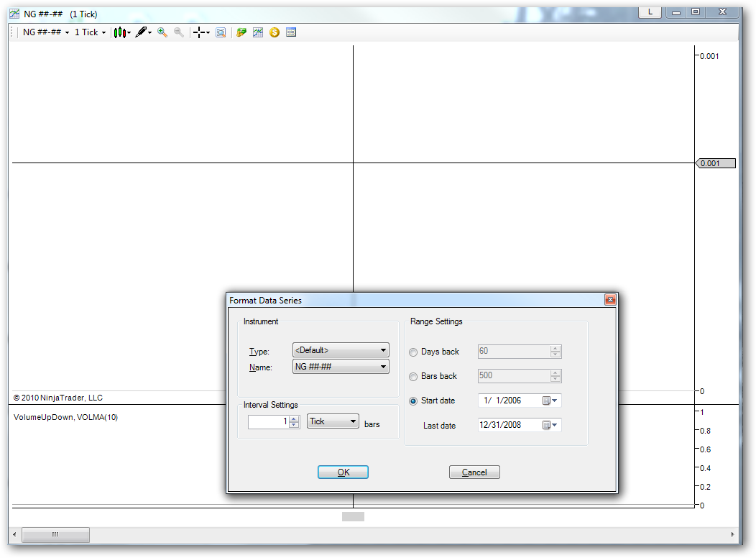
Task: Click the interval value spinner field
Action: click(273, 421)
